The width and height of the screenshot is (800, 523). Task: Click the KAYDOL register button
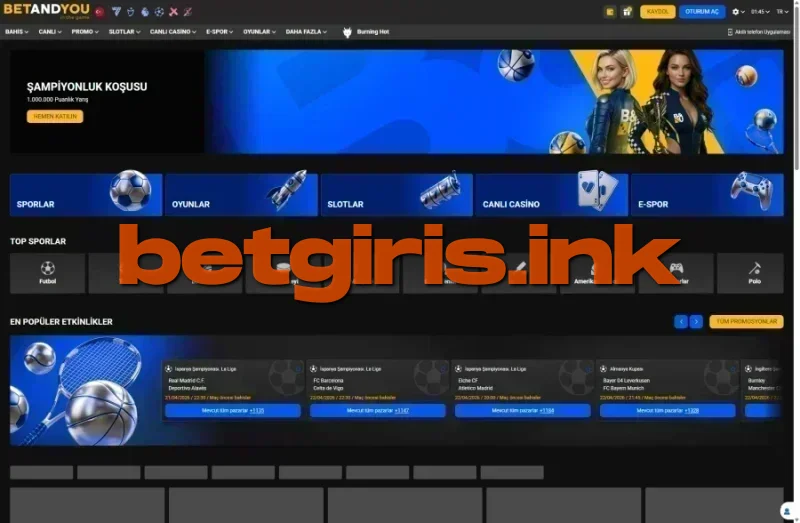pyautogui.click(x=658, y=12)
